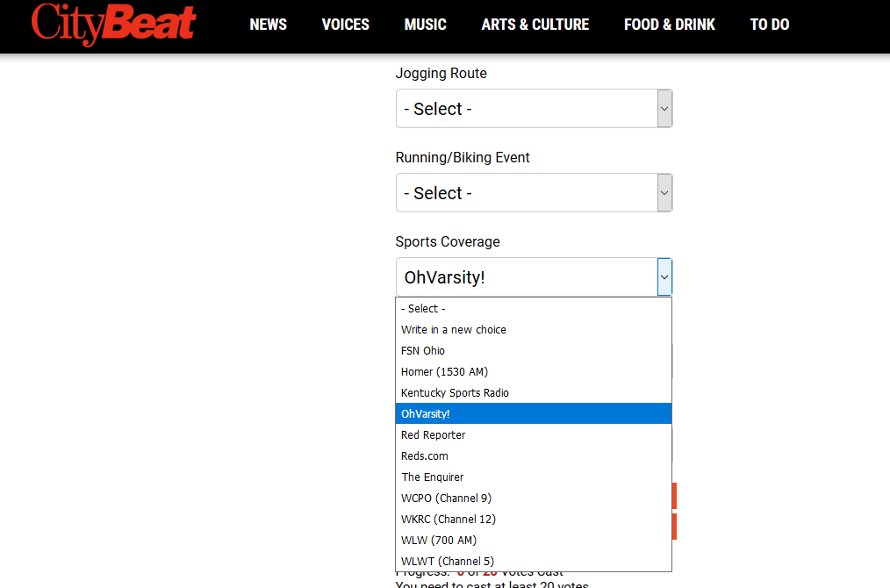Screen dimensions: 890x588
Task: Select Reds.com option
Action: [x=534, y=455]
